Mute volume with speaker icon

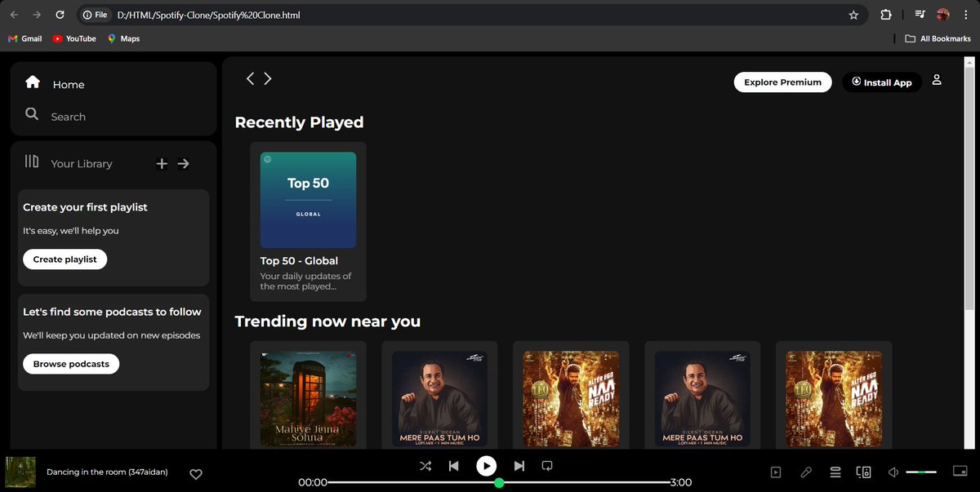[893, 472]
